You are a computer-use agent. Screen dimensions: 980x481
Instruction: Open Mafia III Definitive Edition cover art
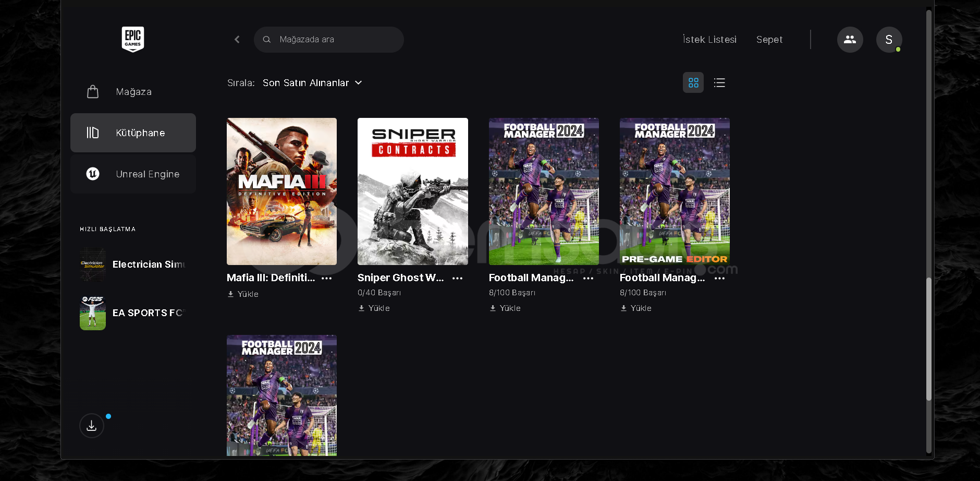click(x=281, y=191)
